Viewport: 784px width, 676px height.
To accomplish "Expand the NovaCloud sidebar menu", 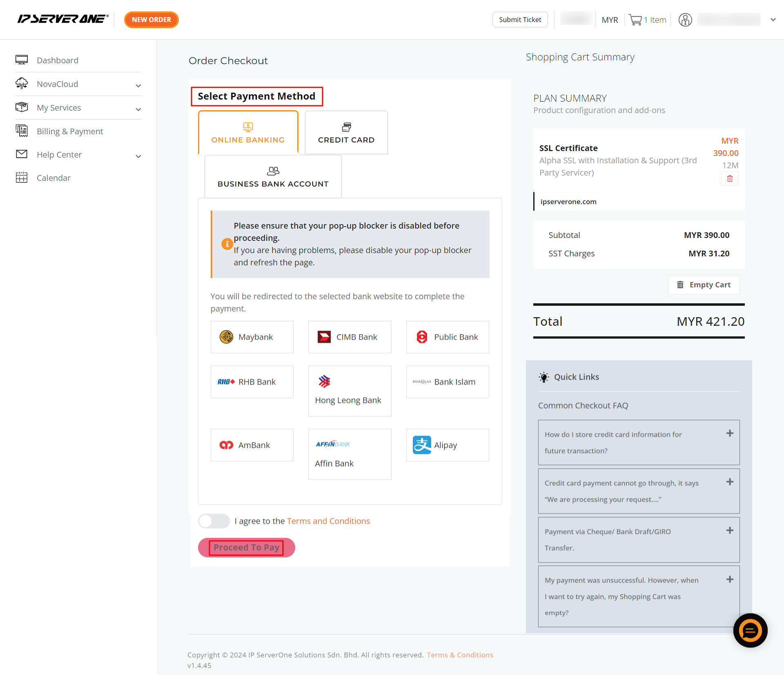I will pyautogui.click(x=138, y=86).
